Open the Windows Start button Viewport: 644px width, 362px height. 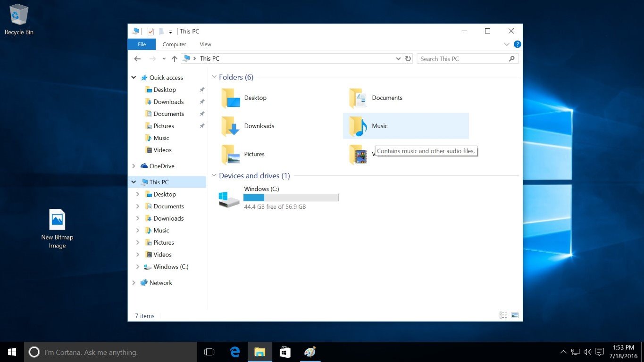tap(12, 352)
